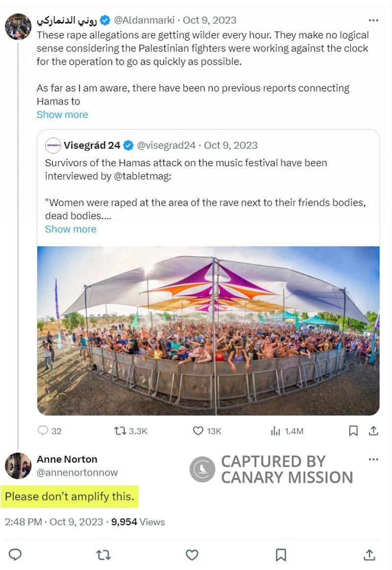Viewport: 392px width, 570px height.
Task: Bookmark the Aldanmarki tweet
Action: pos(353,431)
